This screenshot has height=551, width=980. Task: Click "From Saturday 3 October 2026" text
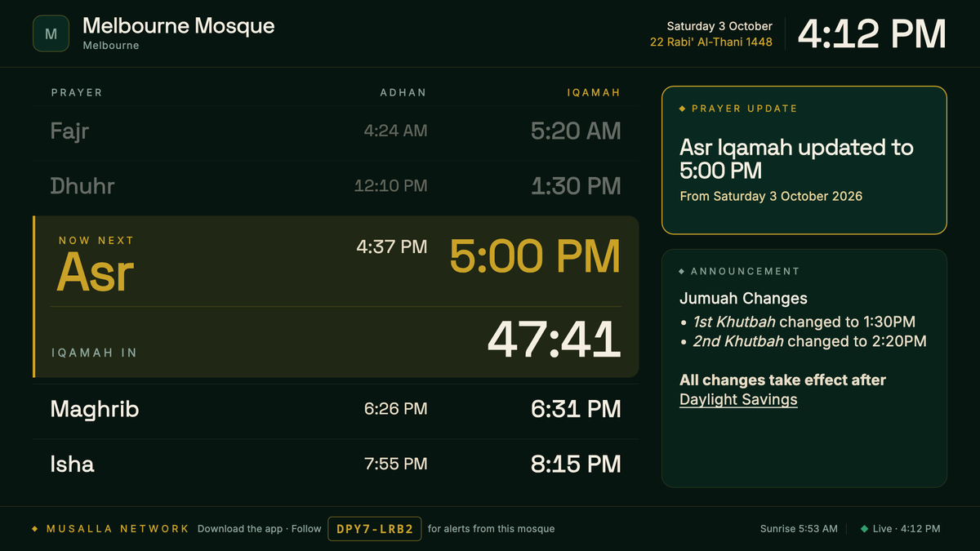(771, 197)
